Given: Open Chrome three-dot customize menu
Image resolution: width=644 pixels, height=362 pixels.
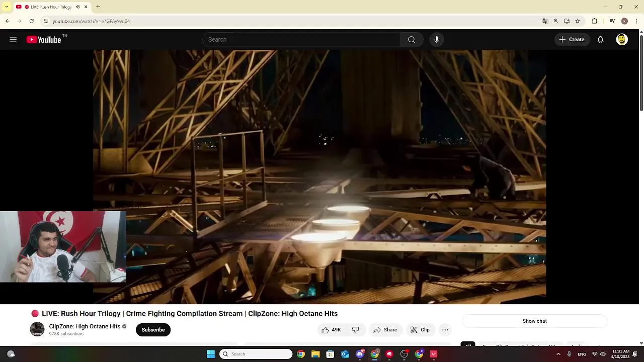Looking at the screenshot, I should 637,21.
